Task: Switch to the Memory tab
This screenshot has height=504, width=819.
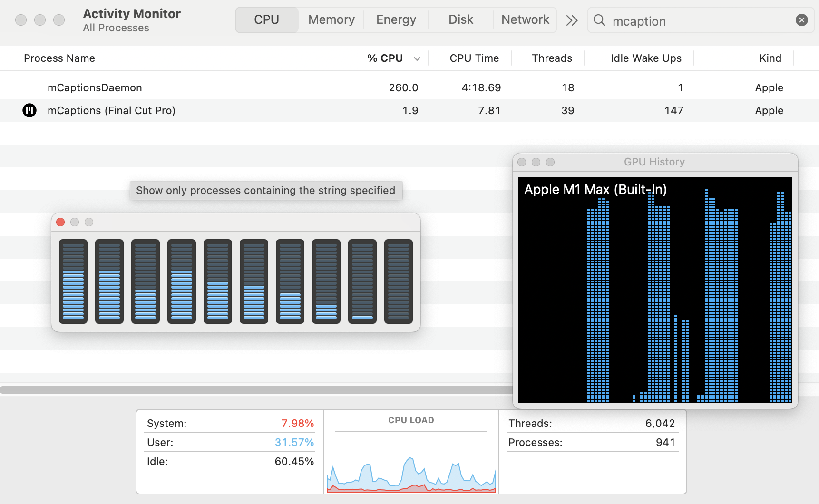Action: [331, 20]
